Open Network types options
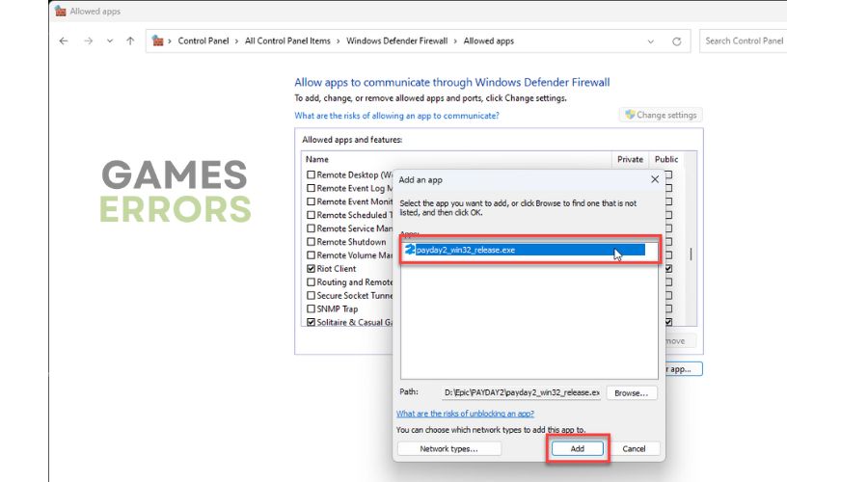Screen dimensions: 868x482 448,449
